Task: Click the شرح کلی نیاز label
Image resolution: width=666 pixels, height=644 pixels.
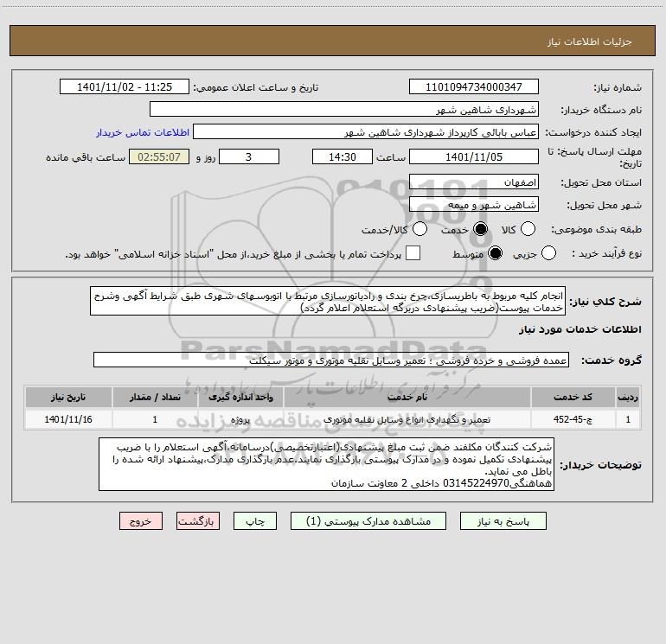Action: [x=605, y=302]
